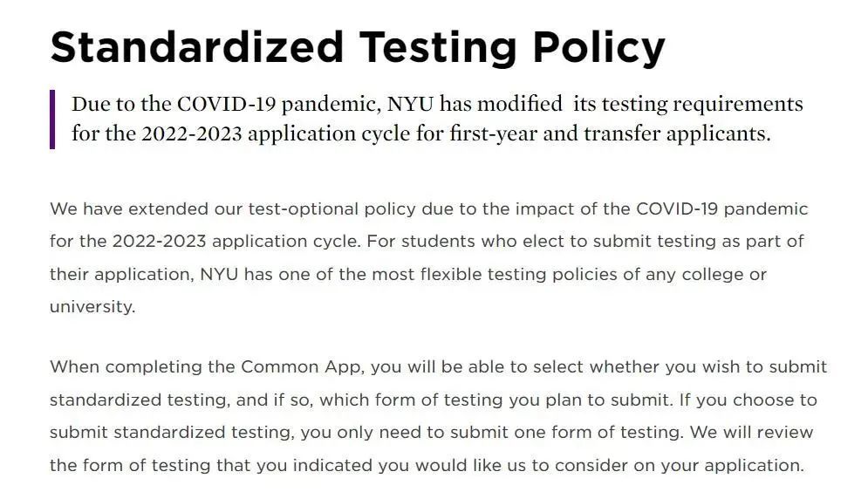Click the last line starting "the form of testing"
This screenshot has width=868, height=499.
[427, 465]
